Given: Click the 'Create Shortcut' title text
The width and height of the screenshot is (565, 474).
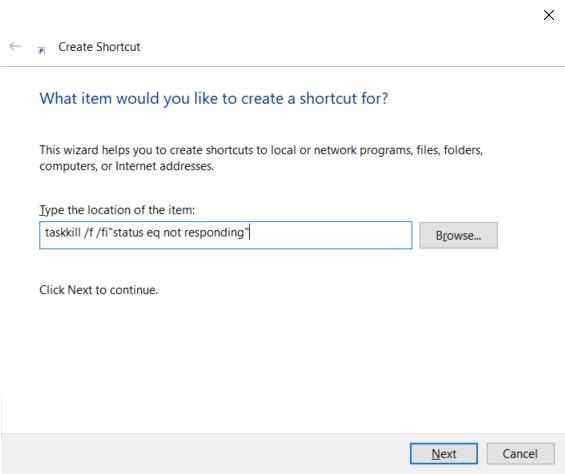Looking at the screenshot, I should (x=99, y=47).
